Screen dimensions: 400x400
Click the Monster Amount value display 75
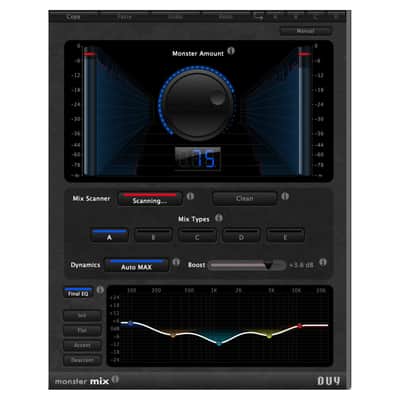click(x=198, y=159)
